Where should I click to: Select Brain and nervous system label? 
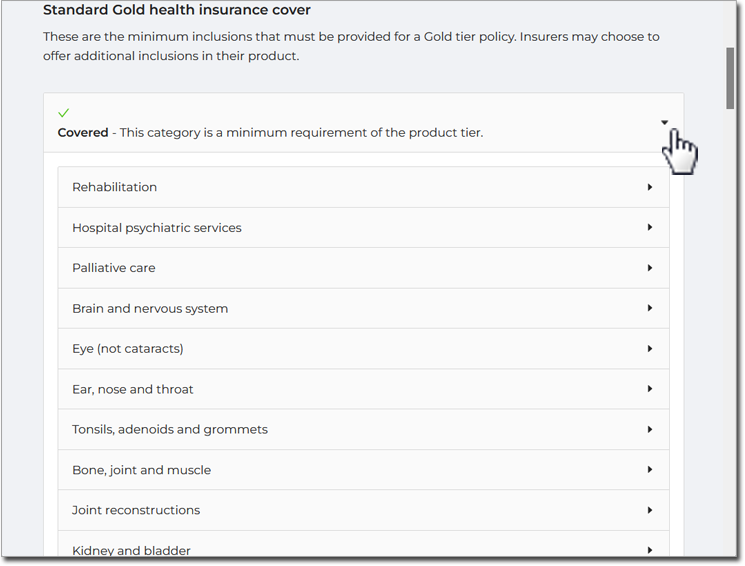pyautogui.click(x=150, y=309)
